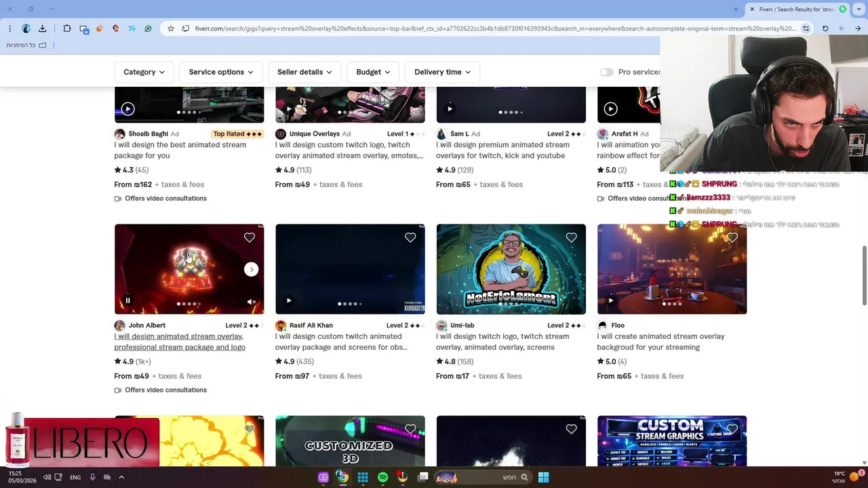Open the Instagram app in the taskbar
868x488 pixels.
(323, 477)
